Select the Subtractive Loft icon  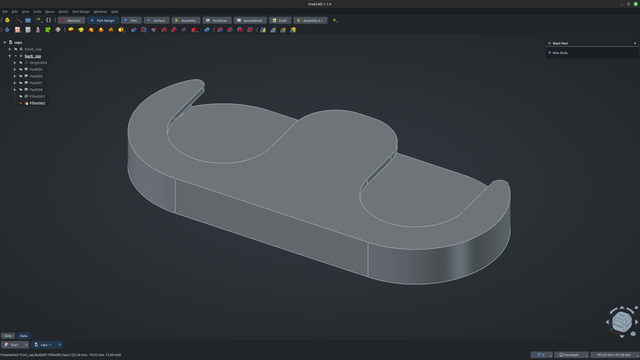click(164, 30)
